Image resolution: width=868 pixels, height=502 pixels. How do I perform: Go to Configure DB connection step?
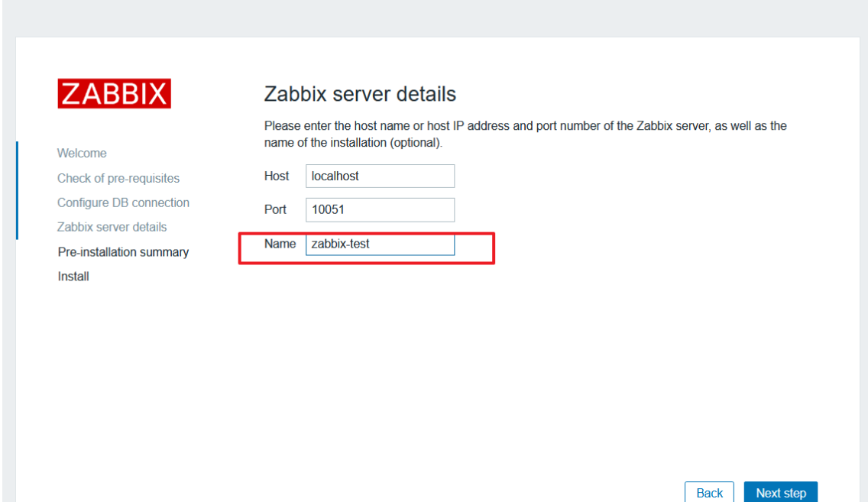pos(123,202)
